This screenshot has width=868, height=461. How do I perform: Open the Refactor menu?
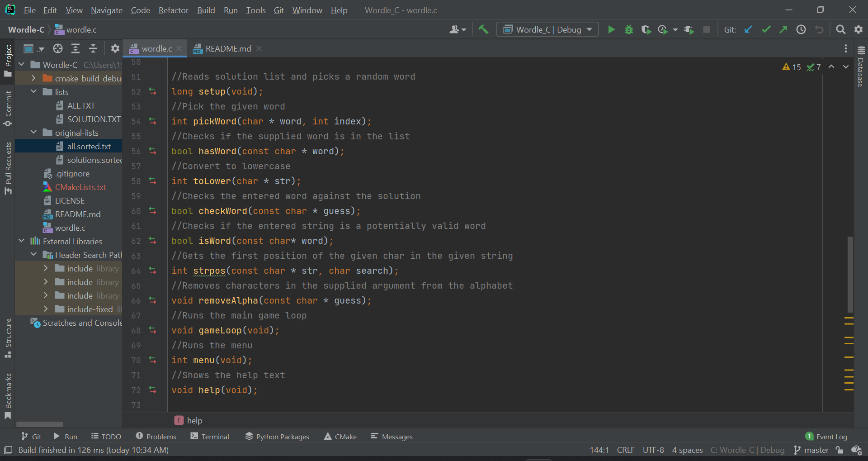tap(173, 10)
